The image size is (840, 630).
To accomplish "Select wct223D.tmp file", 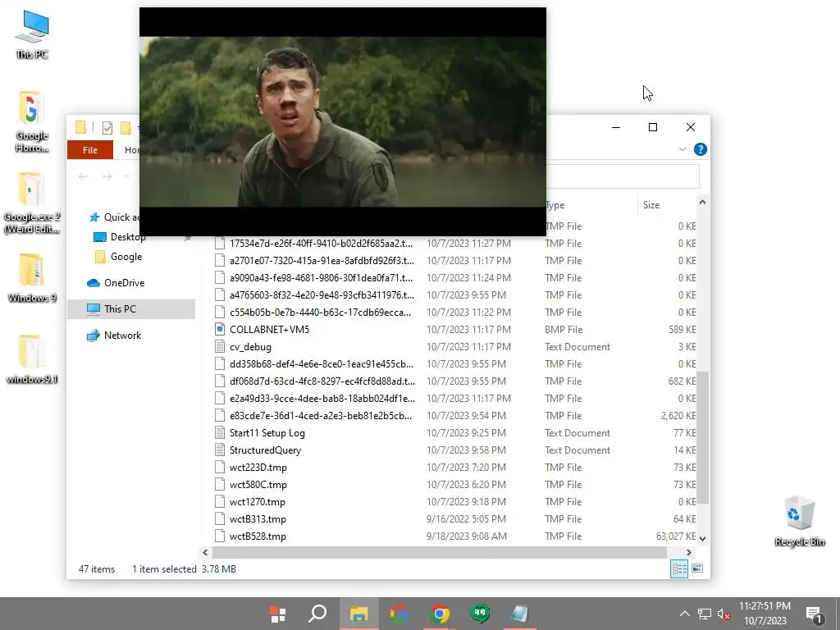I will [454, 467].
